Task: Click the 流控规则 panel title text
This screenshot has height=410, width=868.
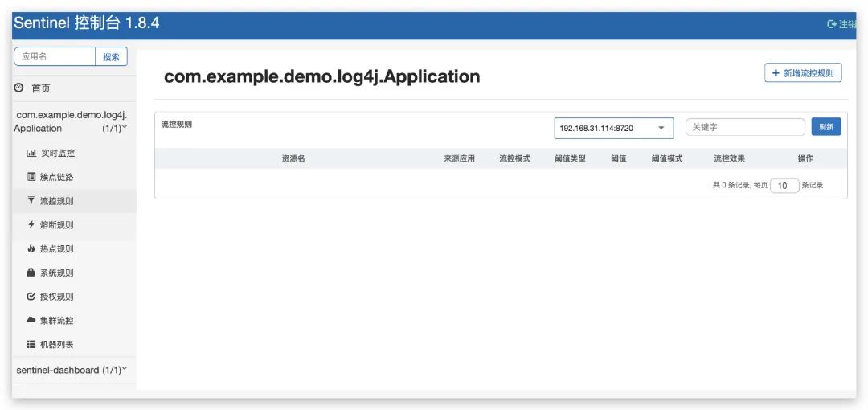Action: coord(177,125)
